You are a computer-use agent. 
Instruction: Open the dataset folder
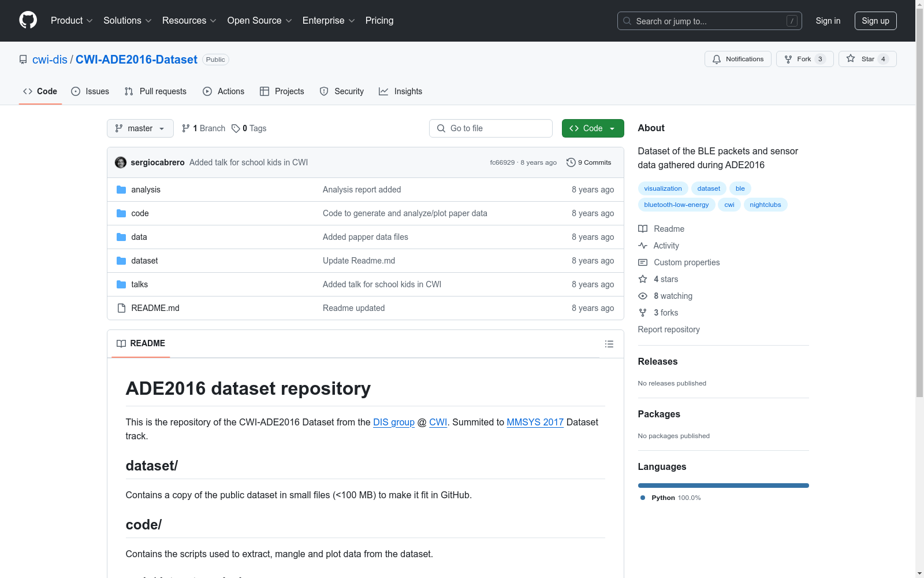click(x=144, y=261)
